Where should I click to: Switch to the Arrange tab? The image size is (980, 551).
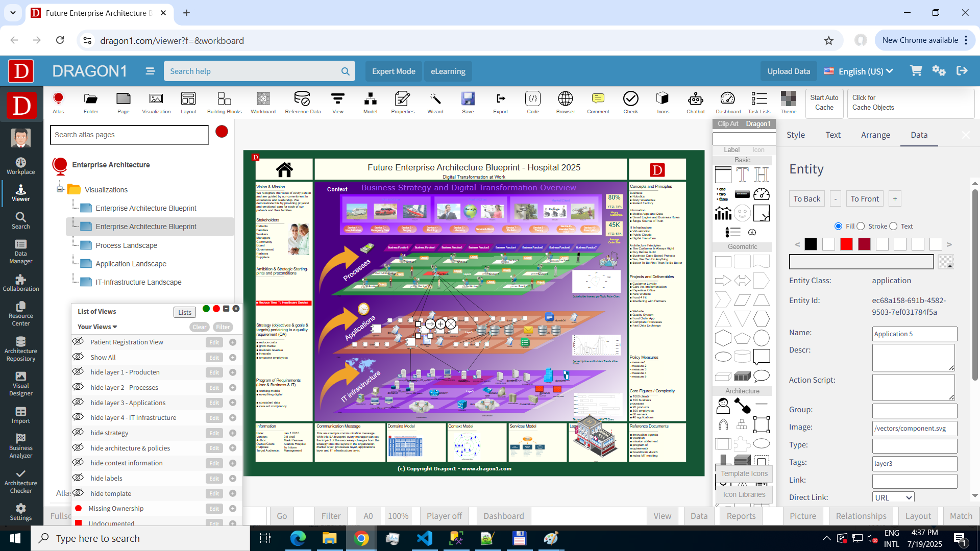click(x=875, y=135)
